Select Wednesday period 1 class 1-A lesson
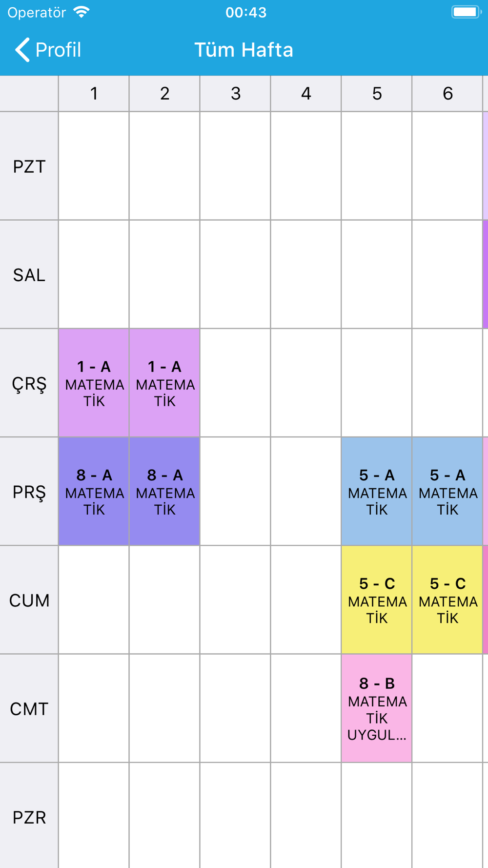The image size is (488, 868). coord(94,383)
